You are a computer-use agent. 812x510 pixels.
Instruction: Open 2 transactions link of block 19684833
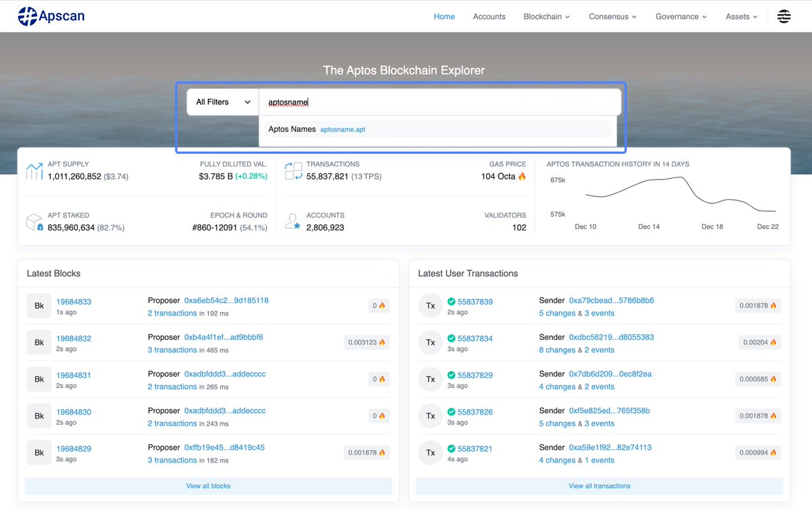[173, 313]
